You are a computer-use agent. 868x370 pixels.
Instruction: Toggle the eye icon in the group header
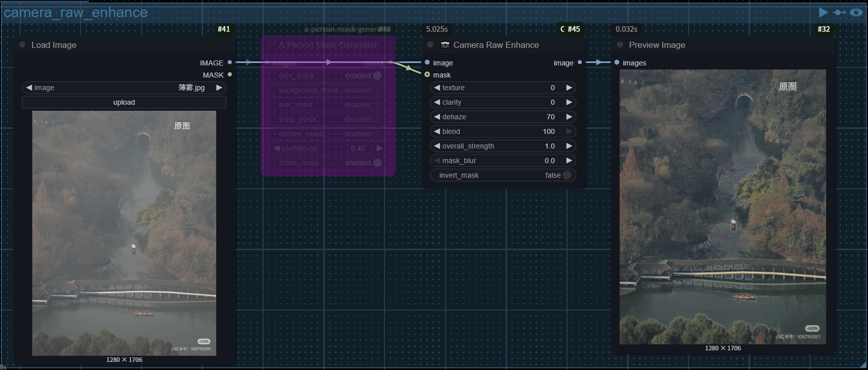point(856,12)
